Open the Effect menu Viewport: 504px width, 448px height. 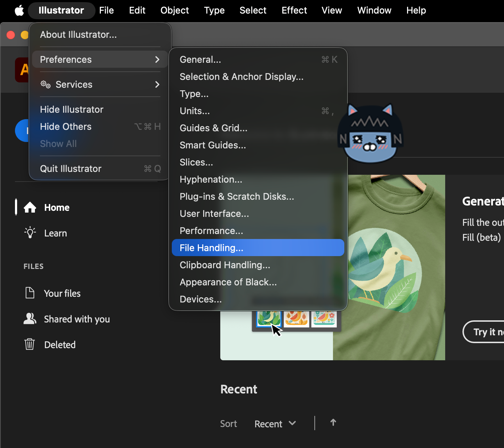tap(294, 10)
